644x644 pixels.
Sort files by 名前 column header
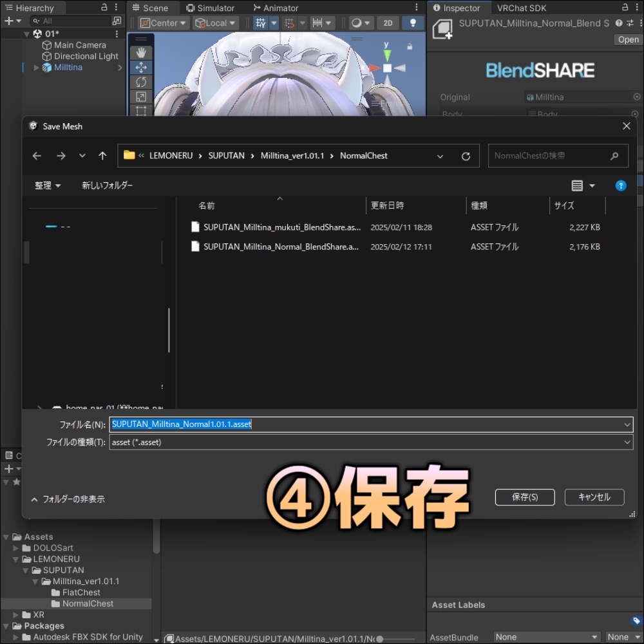[x=207, y=205]
